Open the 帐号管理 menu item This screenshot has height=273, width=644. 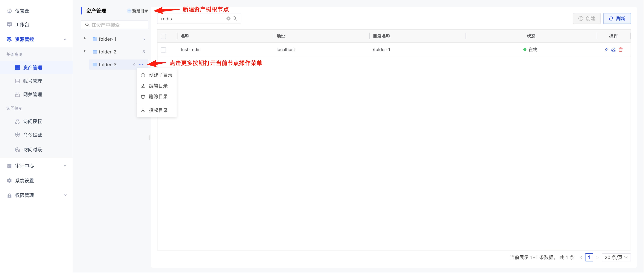tap(36, 81)
